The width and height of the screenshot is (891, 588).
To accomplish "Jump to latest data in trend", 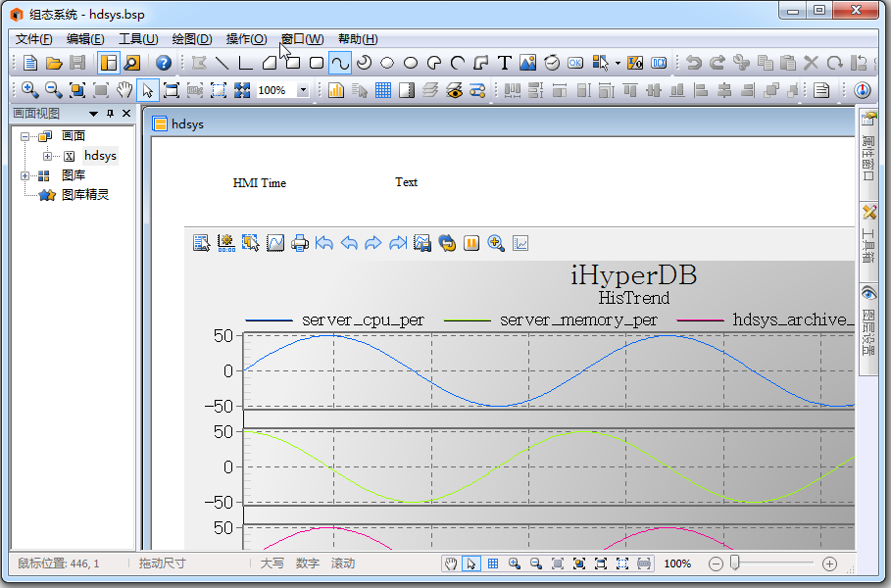I will pos(398,243).
